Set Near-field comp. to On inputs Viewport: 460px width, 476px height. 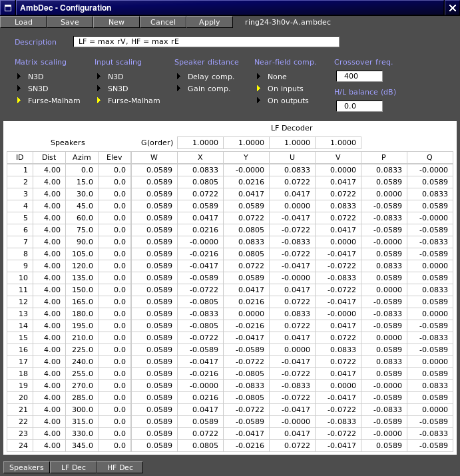280,89
